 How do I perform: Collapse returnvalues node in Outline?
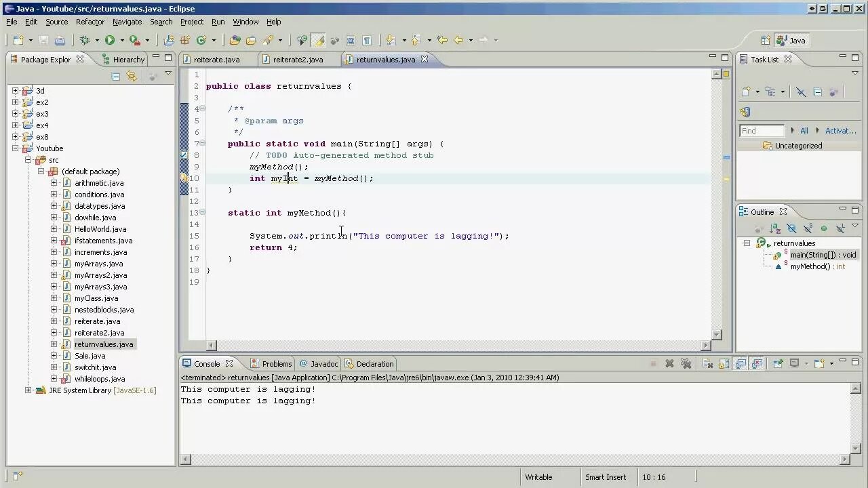[747, 243]
